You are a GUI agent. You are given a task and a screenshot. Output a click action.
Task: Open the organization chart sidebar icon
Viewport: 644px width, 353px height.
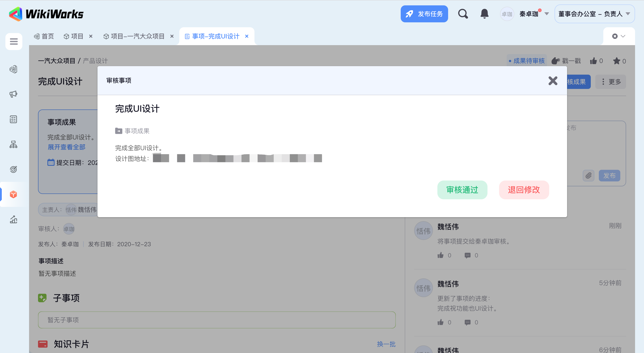pyautogui.click(x=13, y=144)
